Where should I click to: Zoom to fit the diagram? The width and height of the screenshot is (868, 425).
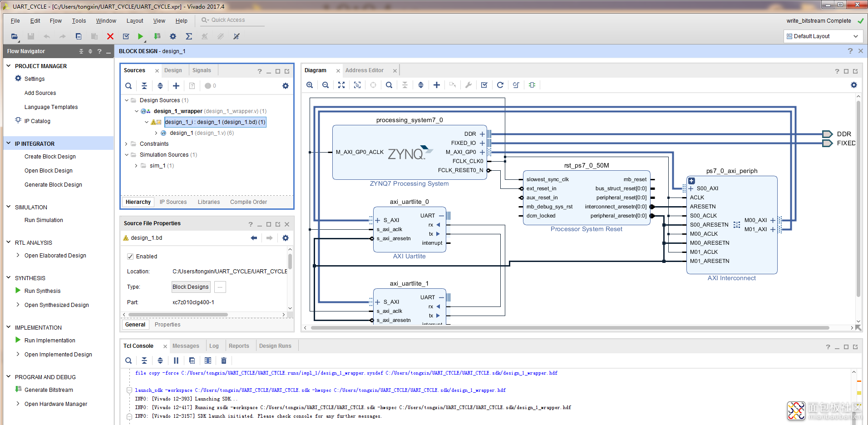pyautogui.click(x=341, y=85)
